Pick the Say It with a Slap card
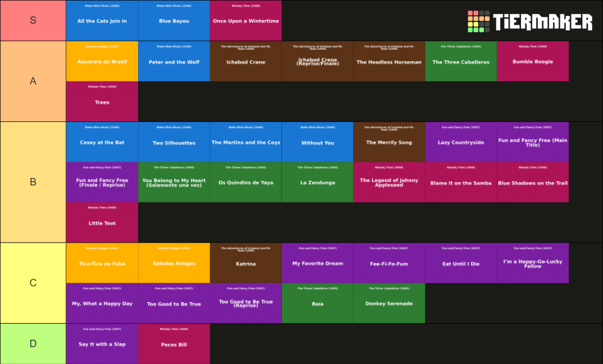The height and width of the screenshot is (364, 603). click(x=102, y=343)
